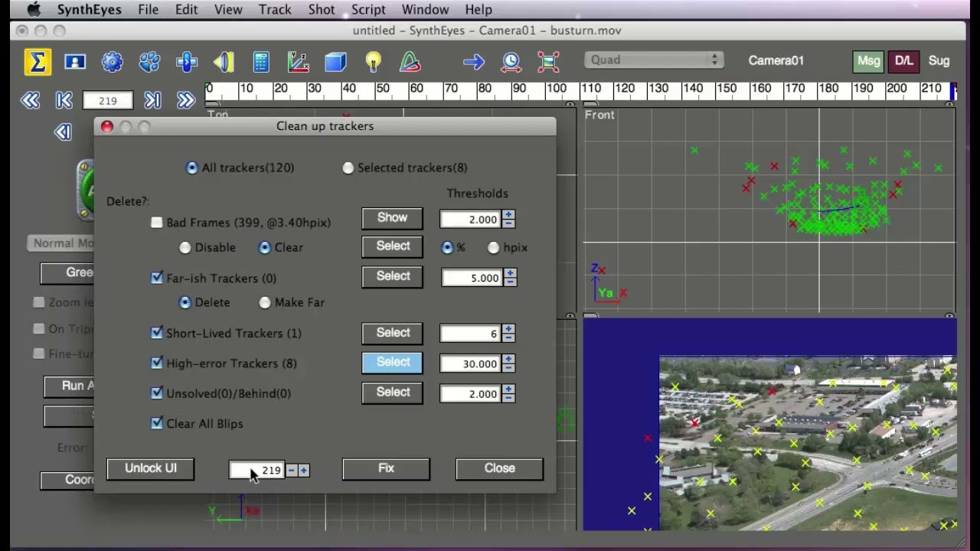980x551 pixels.
Task: Click Select button for Unsolved/Behind
Action: 392,393
